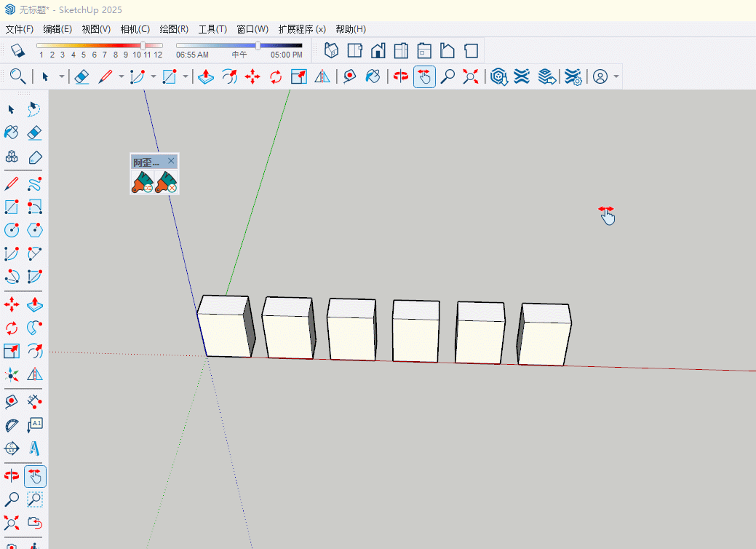Image resolution: width=756 pixels, height=549 pixels.
Task: Pick the Protractor tool
Action: [12, 424]
